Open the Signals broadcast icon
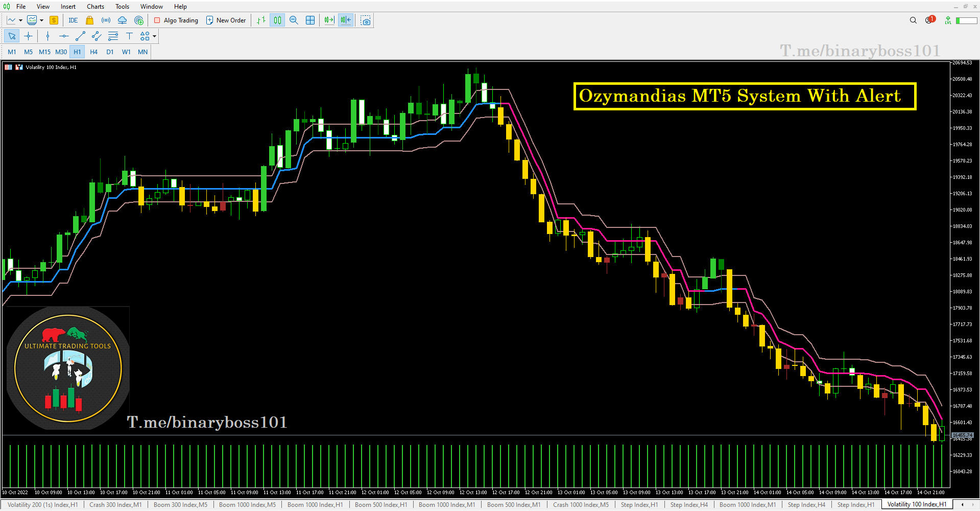Image resolution: width=980 pixels, height=511 pixels. click(106, 20)
